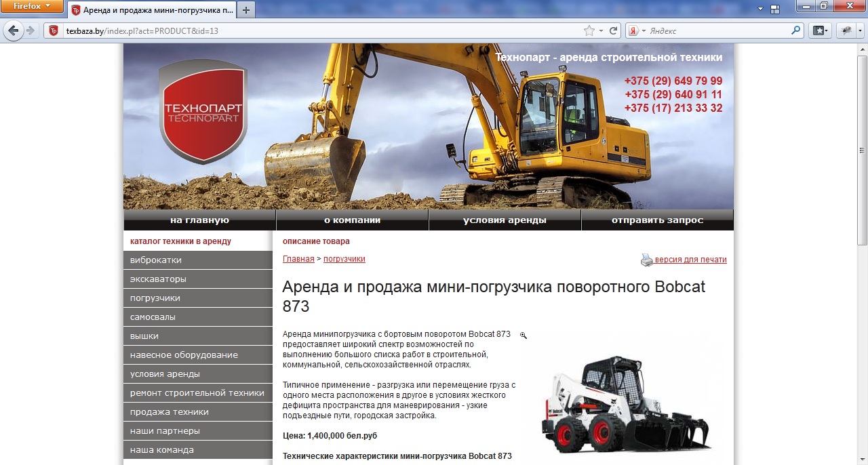Click the bug add-on toolbar icon
868x465 pixels.
(848, 31)
